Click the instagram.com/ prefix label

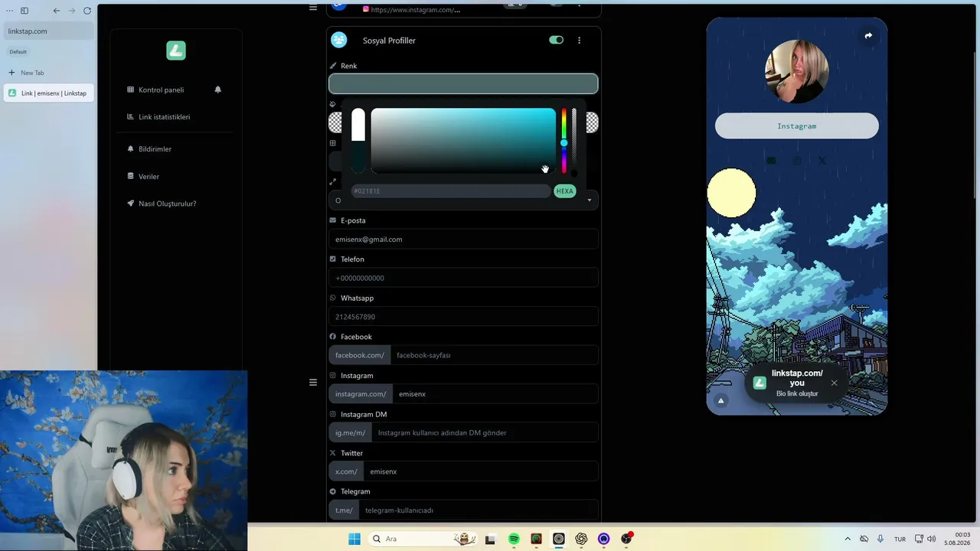click(x=361, y=394)
